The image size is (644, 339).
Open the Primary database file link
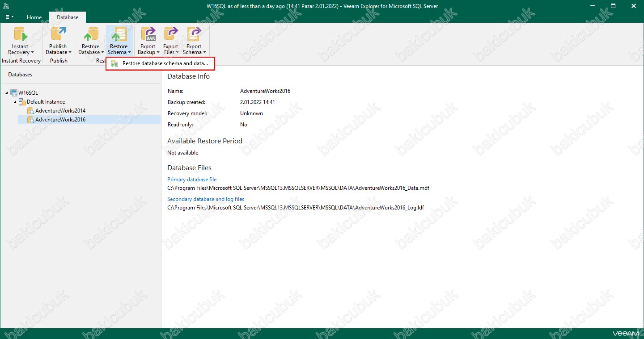(x=192, y=180)
